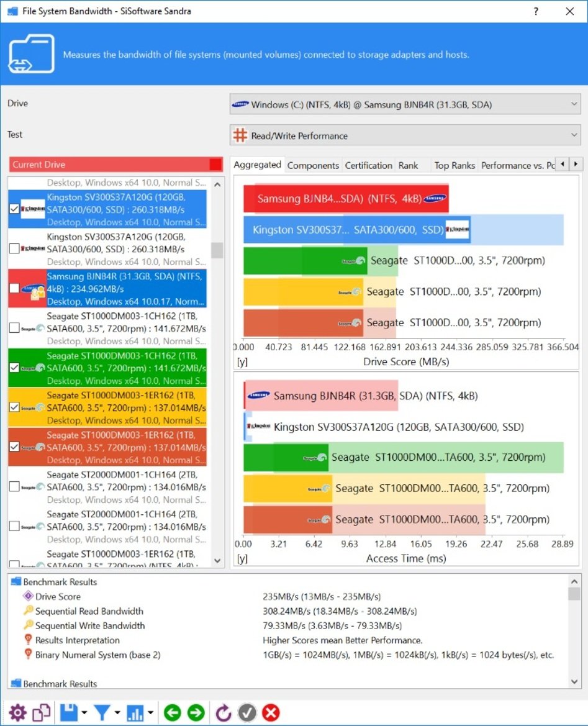Click the [y] button under Drive Score chart

click(242, 361)
